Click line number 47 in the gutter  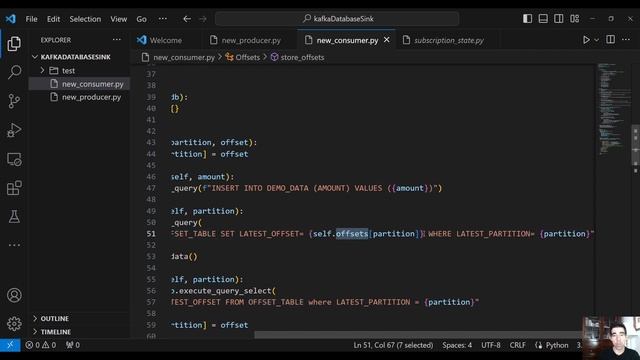point(151,188)
